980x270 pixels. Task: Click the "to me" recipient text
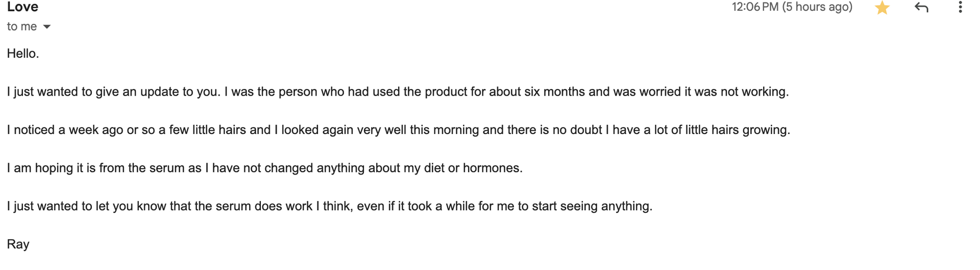22,27
